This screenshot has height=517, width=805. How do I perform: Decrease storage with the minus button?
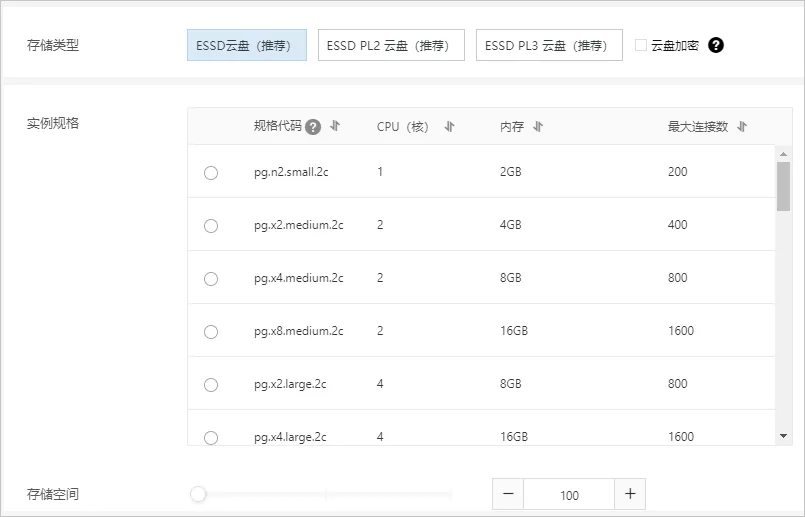(508, 494)
